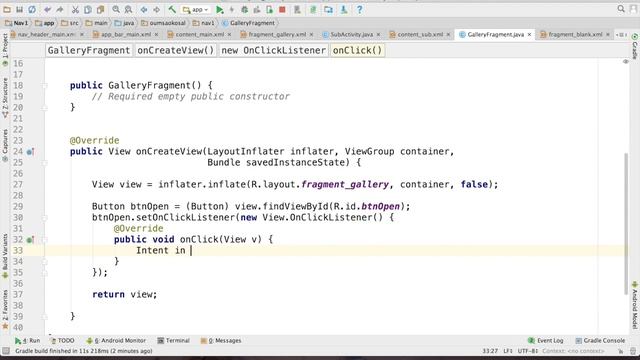This screenshot has height=360, width=640.
Task: Select the main breadcrumb folder
Action: coord(96,23)
